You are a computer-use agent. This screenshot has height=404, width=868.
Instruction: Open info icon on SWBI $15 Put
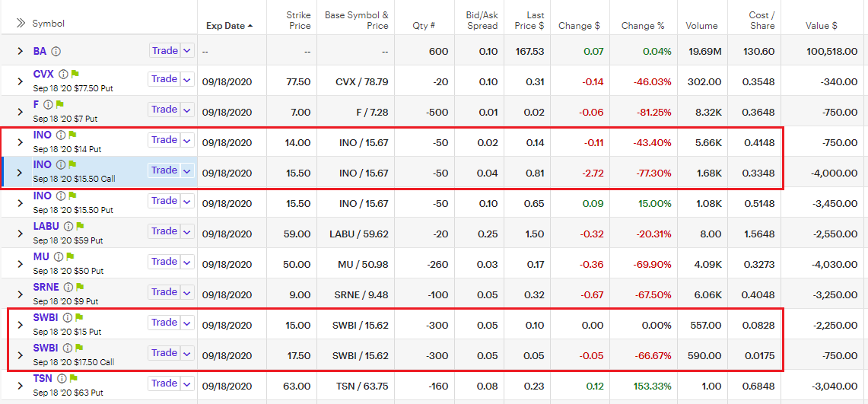tap(67, 318)
